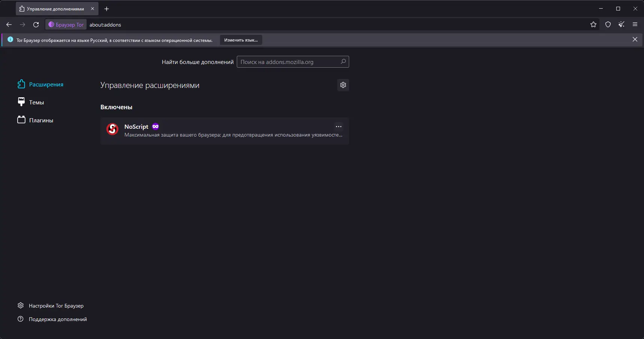Click the addons.mozilla.org search field

293,62
